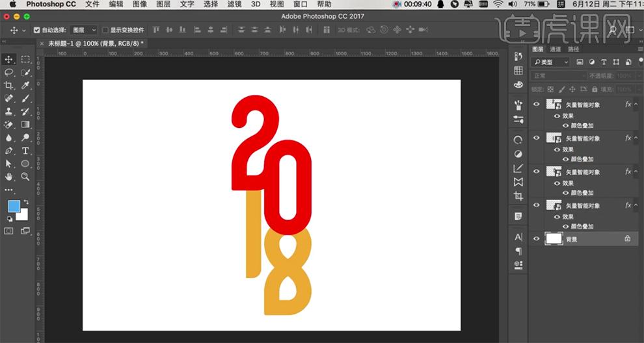Select the Blur tool

click(x=8, y=138)
